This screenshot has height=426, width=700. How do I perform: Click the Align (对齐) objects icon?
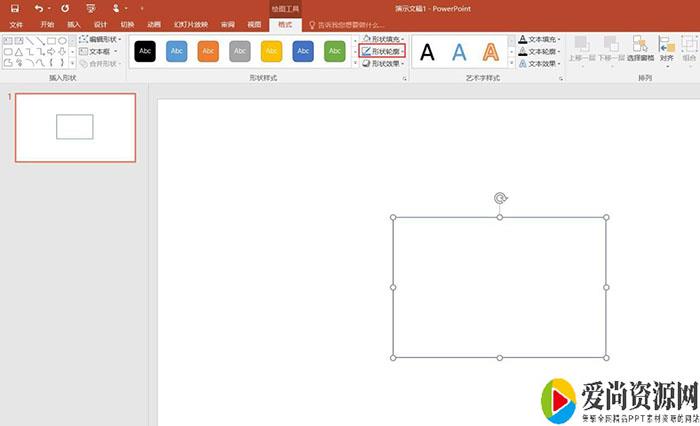click(x=667, y=48)
